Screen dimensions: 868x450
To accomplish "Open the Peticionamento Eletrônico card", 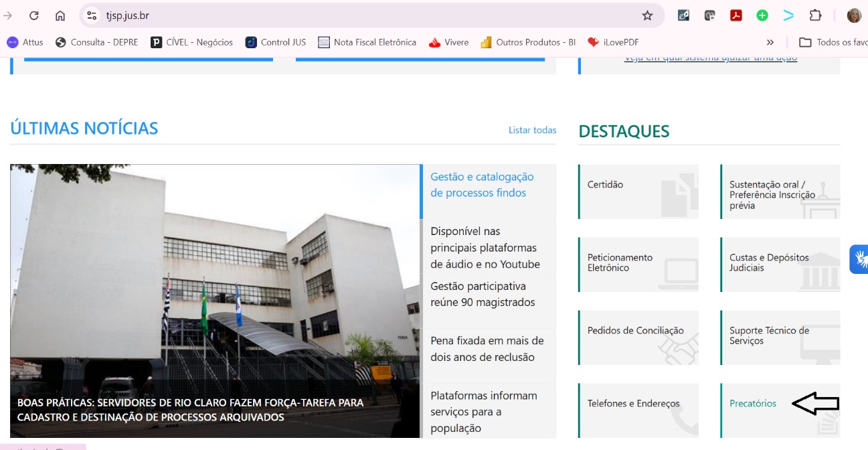I will click(638, 265).
